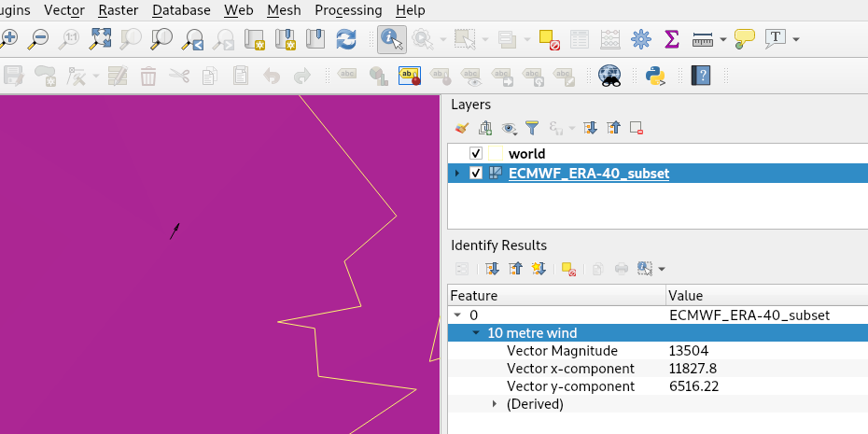Select the Text Annotation tool
This screenshot has height=434, width=868.
776,39
